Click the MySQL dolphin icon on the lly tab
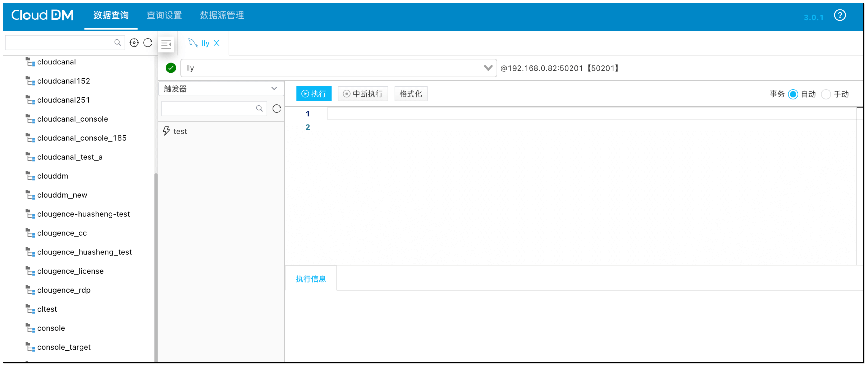The height and width of the screenshot is (367, 868). (x=193, y=43)
